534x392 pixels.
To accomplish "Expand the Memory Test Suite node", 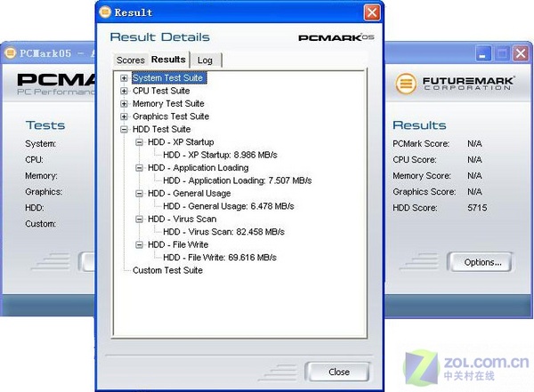I will click(124, 104).
